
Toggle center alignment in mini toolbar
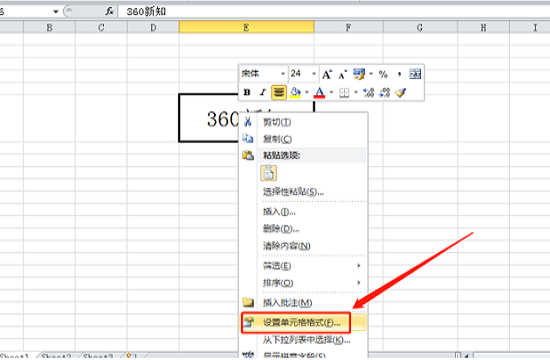click(279, 92)
